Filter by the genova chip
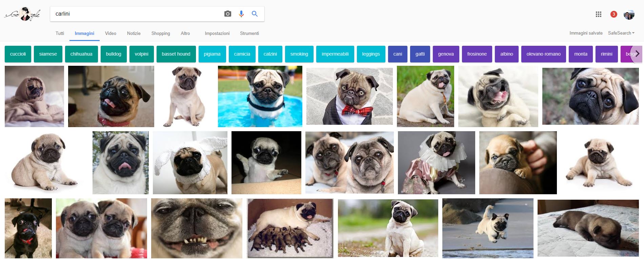This screenshot has height=259, width=644. coord(446,54)
